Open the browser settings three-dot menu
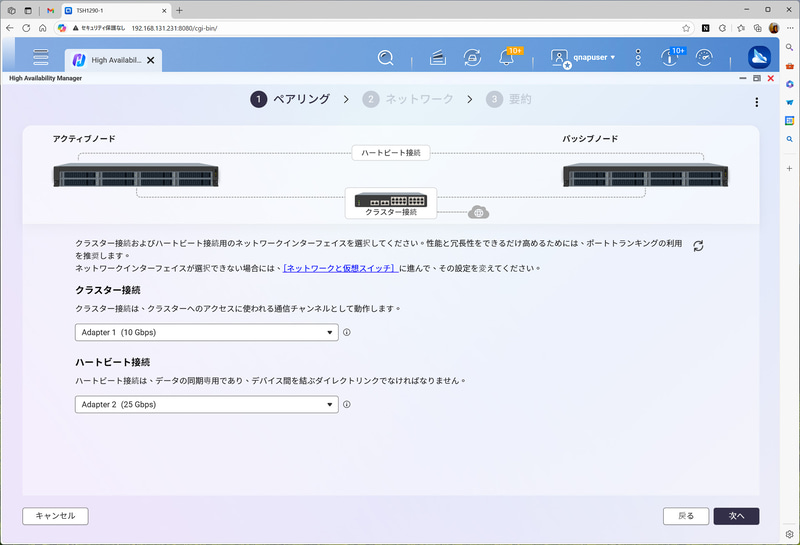Viewport: 800px width, 545px height. pyautogui.click(x=789, y=28)
